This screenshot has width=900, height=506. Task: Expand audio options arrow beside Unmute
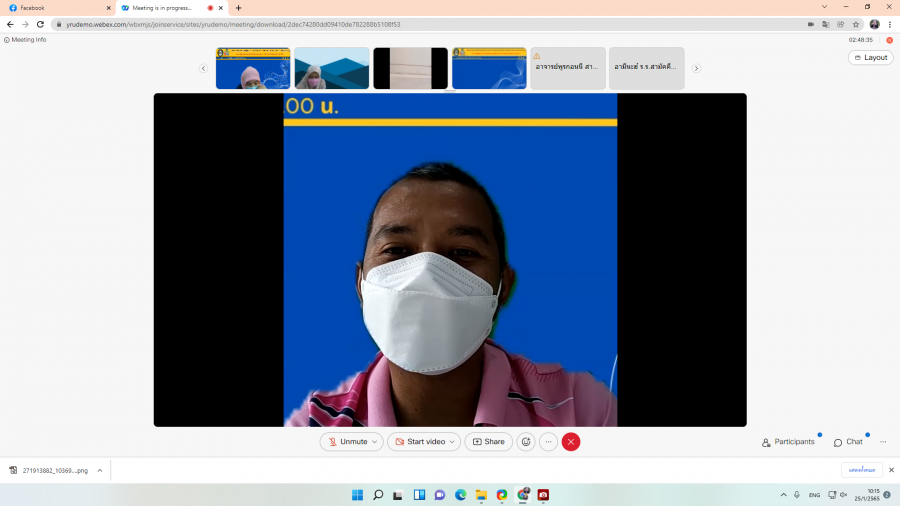[375, 442]
